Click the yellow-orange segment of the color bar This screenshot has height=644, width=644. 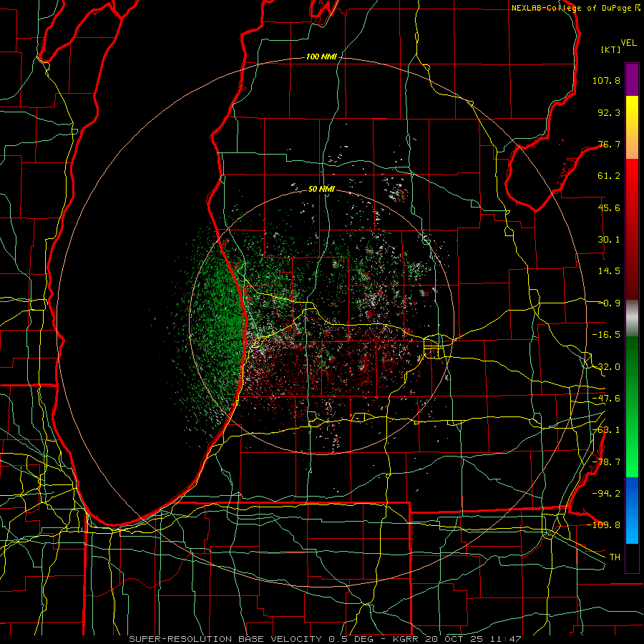coord(632,127)
